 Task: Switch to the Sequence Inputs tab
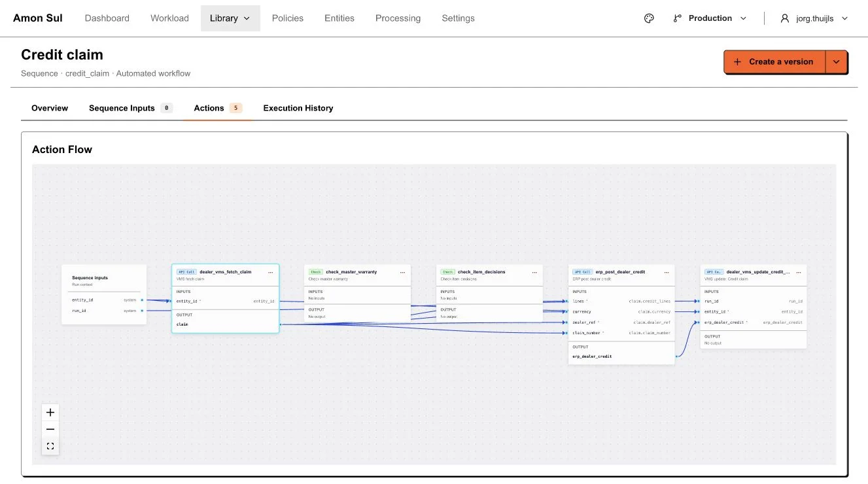tap(131, 108)
